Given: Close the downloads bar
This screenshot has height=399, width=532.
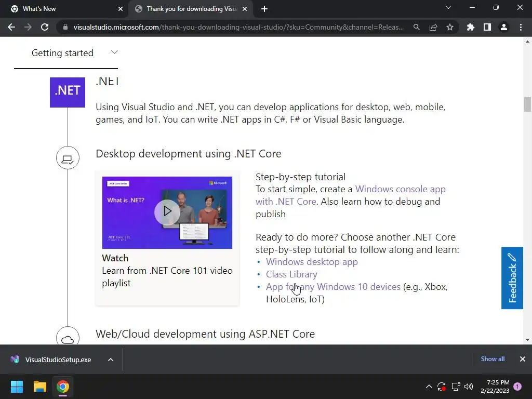Looking at the screenshot, I should coord(523,359).
